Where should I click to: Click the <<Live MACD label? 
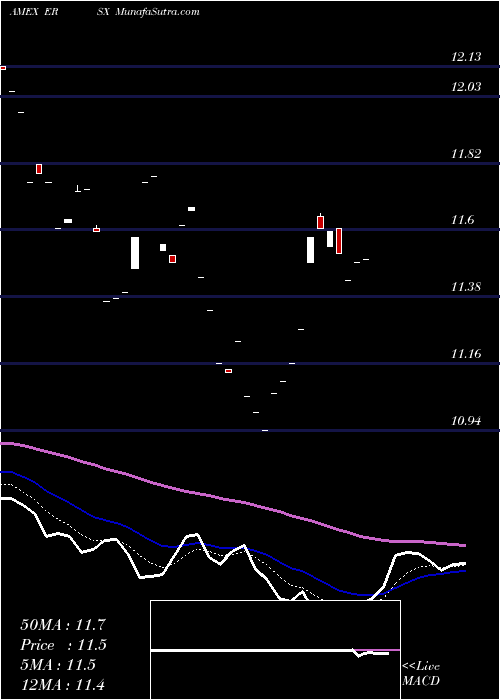pyautogui.click(x=421, y=674)
